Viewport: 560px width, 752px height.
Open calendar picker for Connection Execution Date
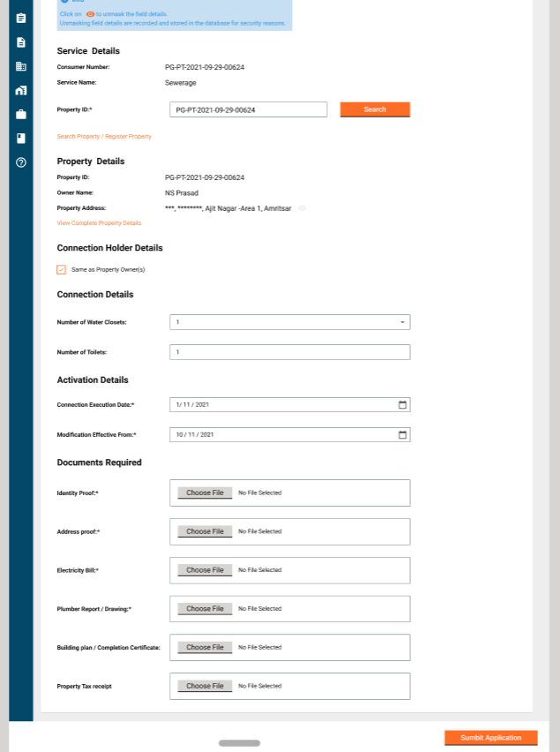(402, 404)
